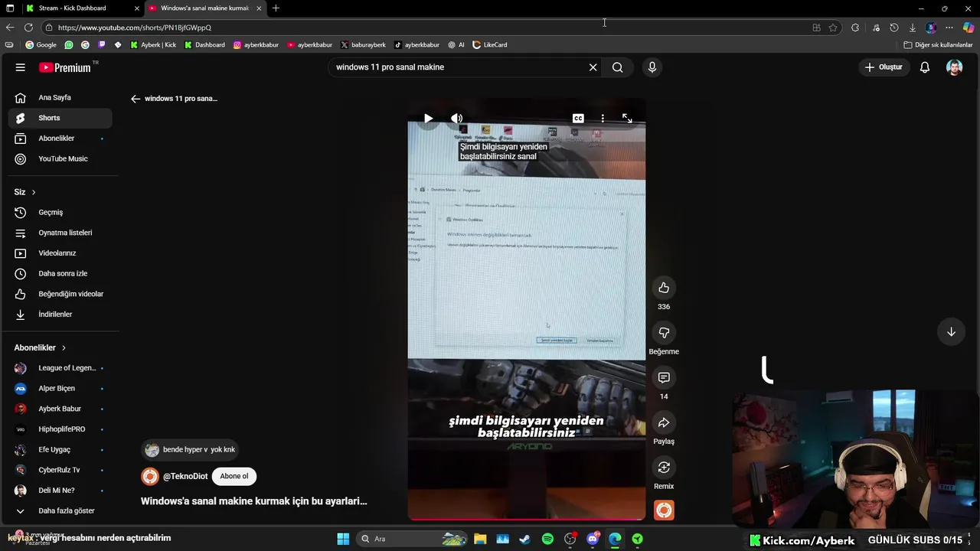Open CyberRulz Tv channel
Image resolution: width=980 pixels, height=551 pixels.
[x=60, y=470]
